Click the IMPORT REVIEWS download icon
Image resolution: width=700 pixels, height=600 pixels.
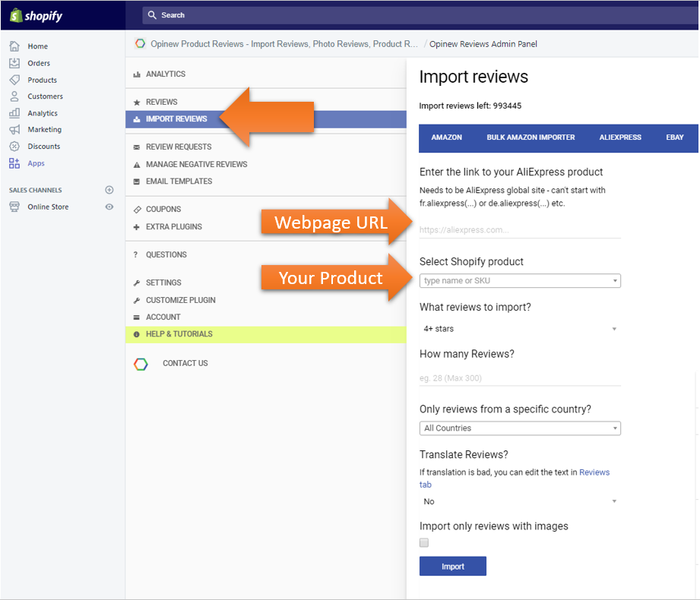(137, 119)
